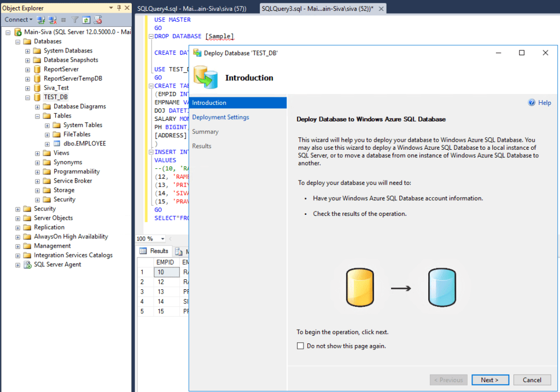Cancel the Deploy Database wizard
Image resolution: width=560 pixels, height=392 pixels.
532,380
